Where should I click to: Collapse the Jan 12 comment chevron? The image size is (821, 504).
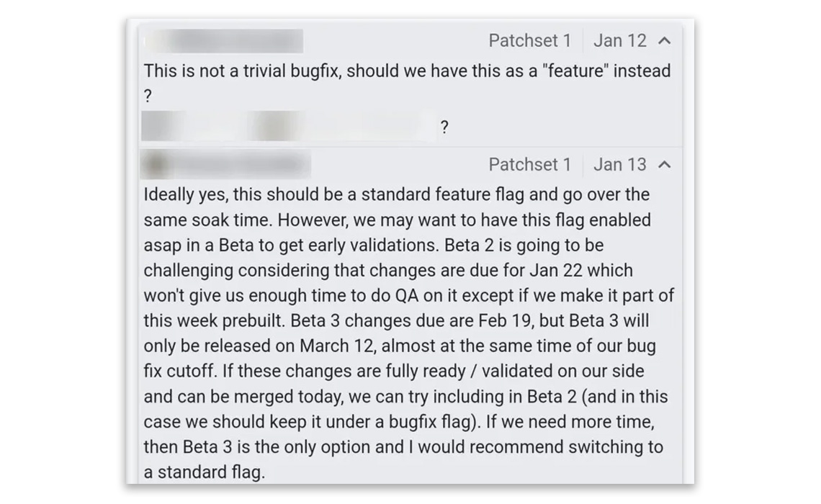(665, 41)
